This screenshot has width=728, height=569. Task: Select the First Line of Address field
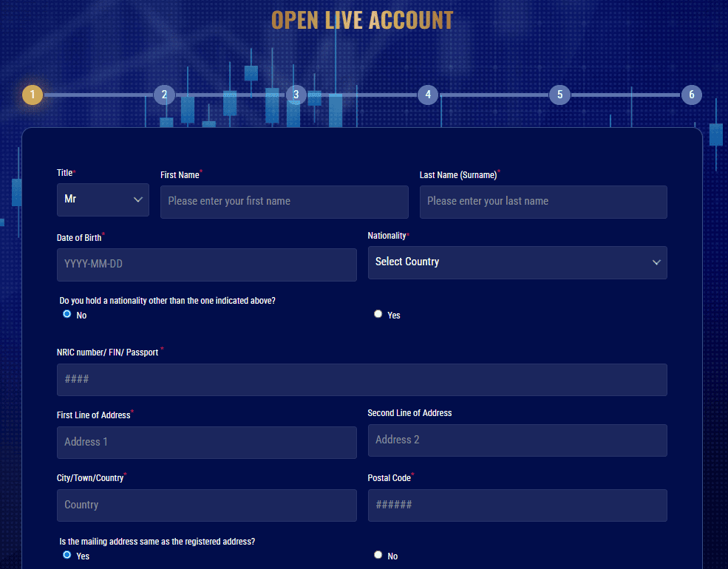206,442
